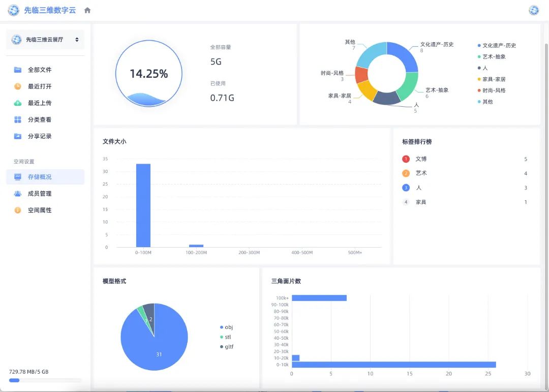The image size is (549, 392).
Task: Click the storage usage progress bar
Action: pyautogui.click(x=45, y=380)
